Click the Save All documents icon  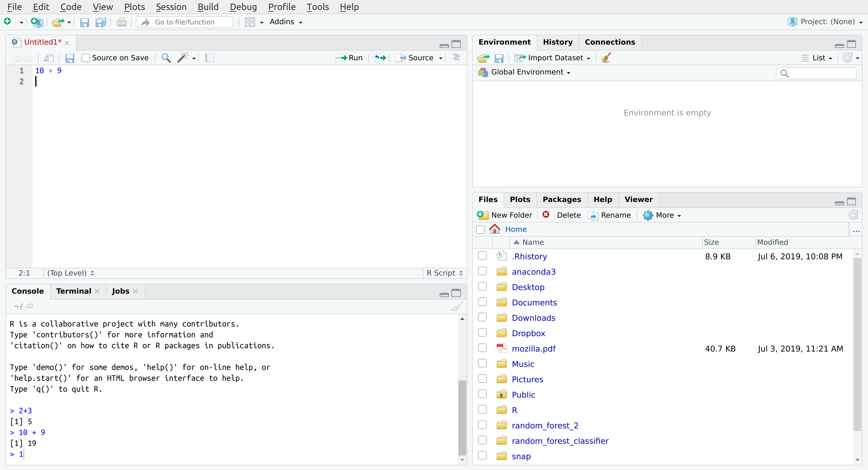click(101, 22)
